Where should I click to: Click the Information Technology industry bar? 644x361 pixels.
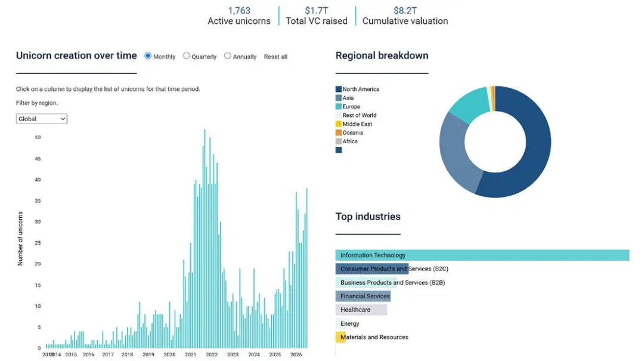point(482,255)
